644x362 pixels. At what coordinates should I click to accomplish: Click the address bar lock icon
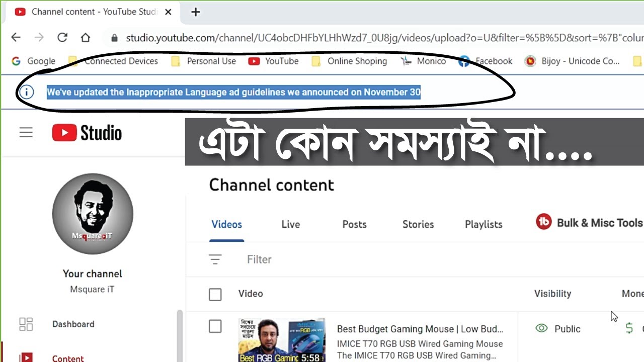[115, 38]
